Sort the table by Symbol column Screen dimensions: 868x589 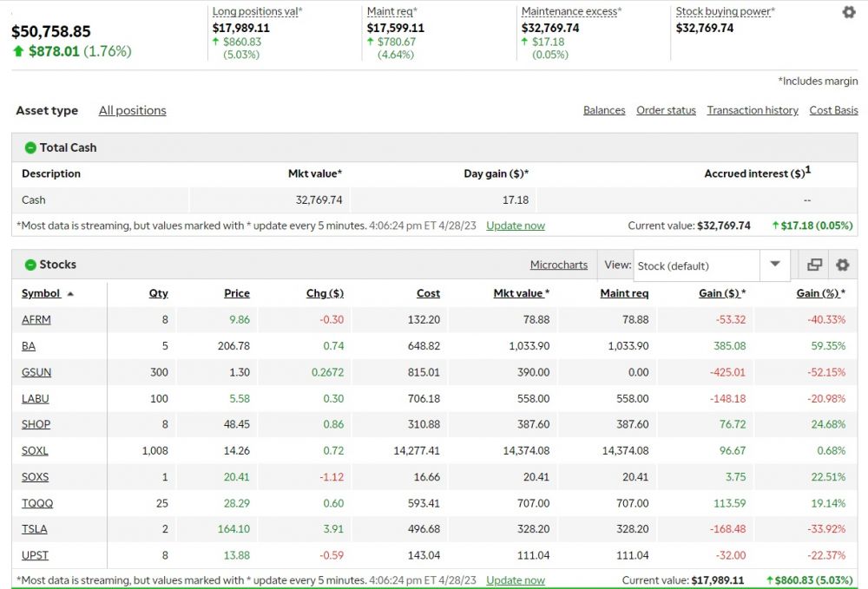coord(41,293)
